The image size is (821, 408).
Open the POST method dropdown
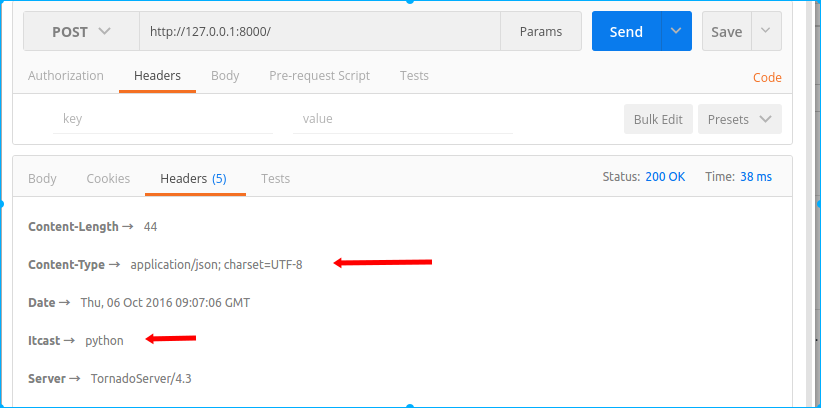81,32
